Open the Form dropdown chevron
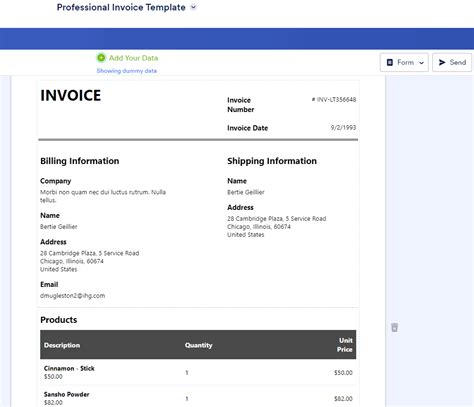The height and width of the screenshot is (407, 474). tap(421, 63)
